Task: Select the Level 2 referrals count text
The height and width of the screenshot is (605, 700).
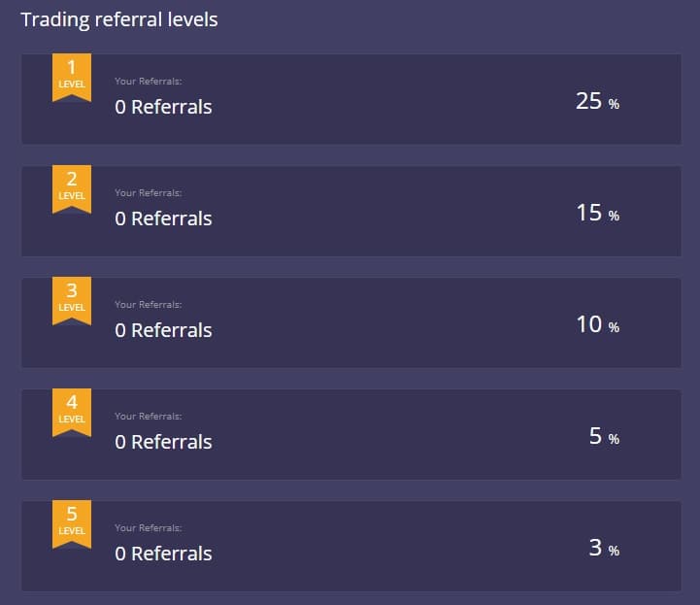Action: point(163,218)
